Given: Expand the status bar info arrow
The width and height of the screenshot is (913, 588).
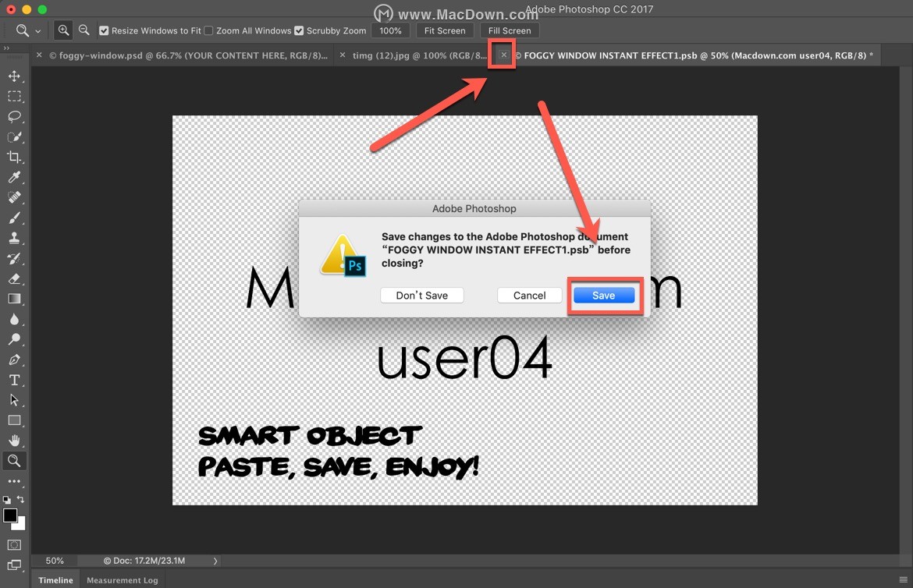Looking at the screenshot, I should [215, 561].
